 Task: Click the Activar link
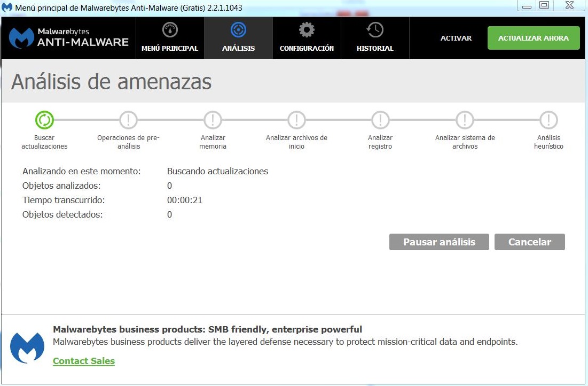(456, 38)
